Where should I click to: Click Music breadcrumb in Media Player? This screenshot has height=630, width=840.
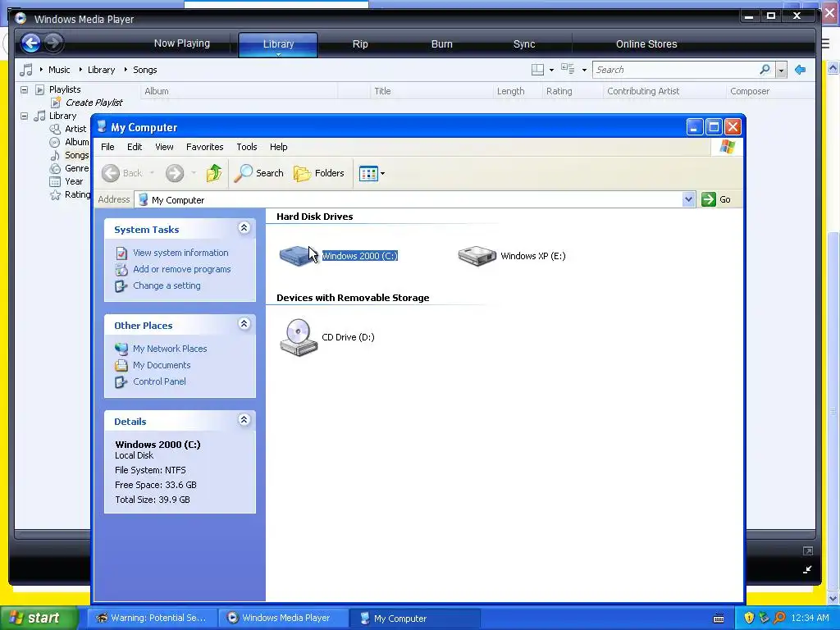coord(59,71)
